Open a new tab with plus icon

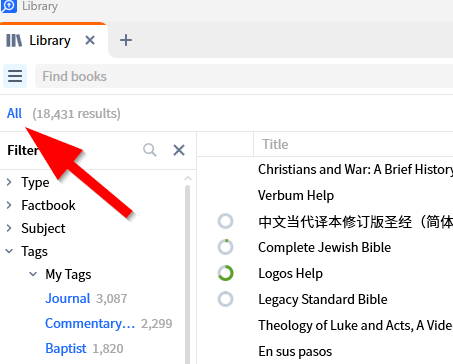point(126,40)
